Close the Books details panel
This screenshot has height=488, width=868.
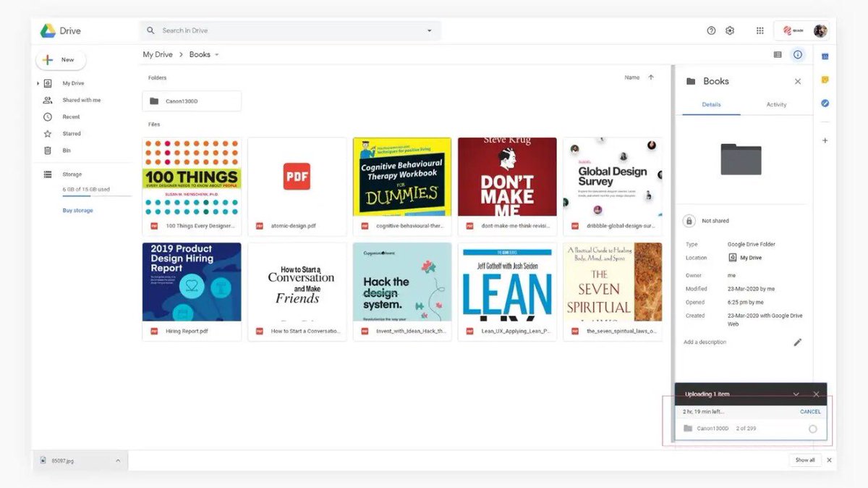click(x=798, y=82)
